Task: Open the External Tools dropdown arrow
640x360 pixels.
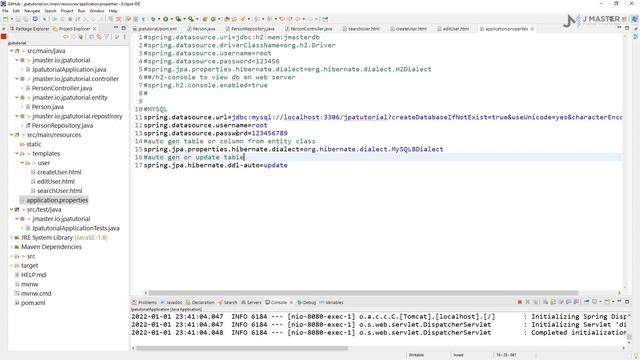Action: (x=197, y=19)
